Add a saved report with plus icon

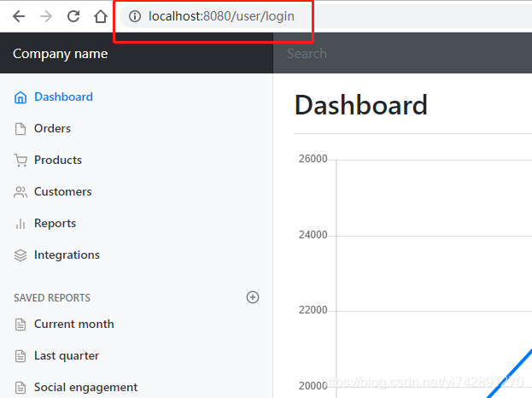[x=253, y=297]
